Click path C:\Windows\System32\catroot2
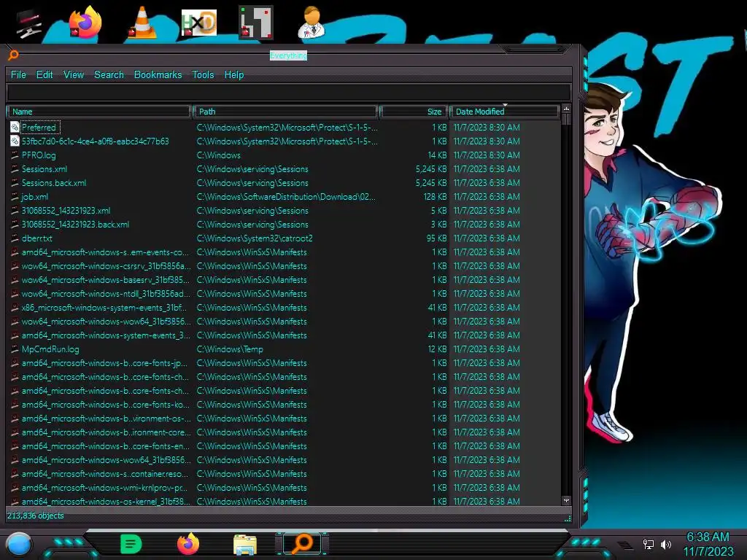The height and width of the screenshot is (560, 747). [x=255, y=238]
